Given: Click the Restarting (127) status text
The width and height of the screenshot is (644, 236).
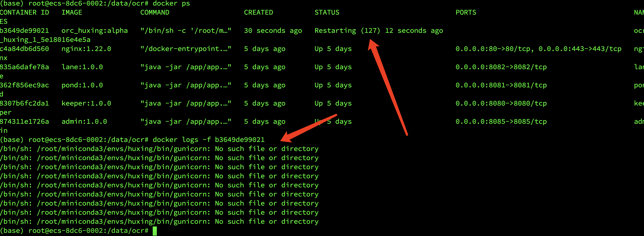Looking at the screenshot, I should 347,30.
